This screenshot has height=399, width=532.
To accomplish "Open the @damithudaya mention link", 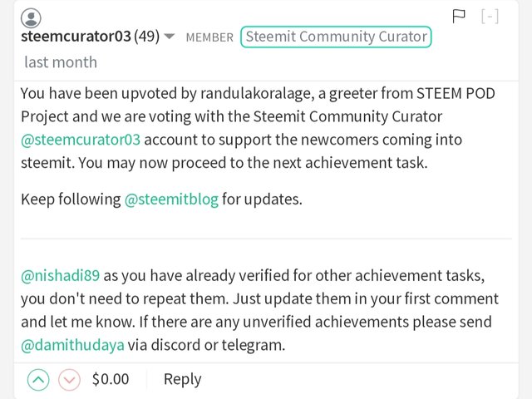I will point(72,345).
